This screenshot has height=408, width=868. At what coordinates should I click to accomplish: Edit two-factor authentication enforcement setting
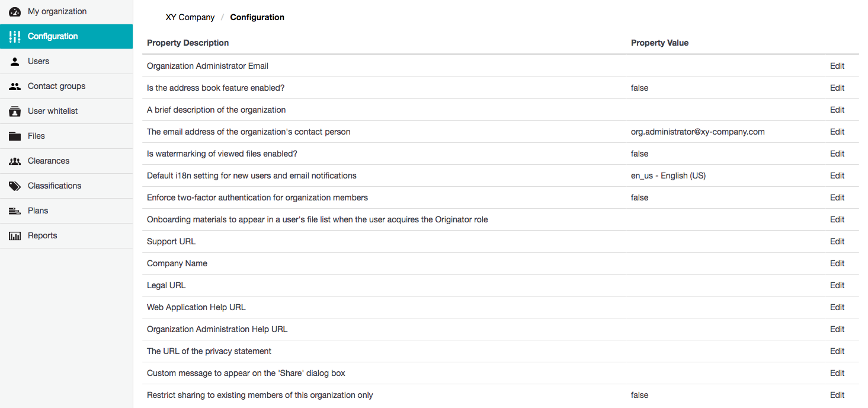tap(837, 197)
